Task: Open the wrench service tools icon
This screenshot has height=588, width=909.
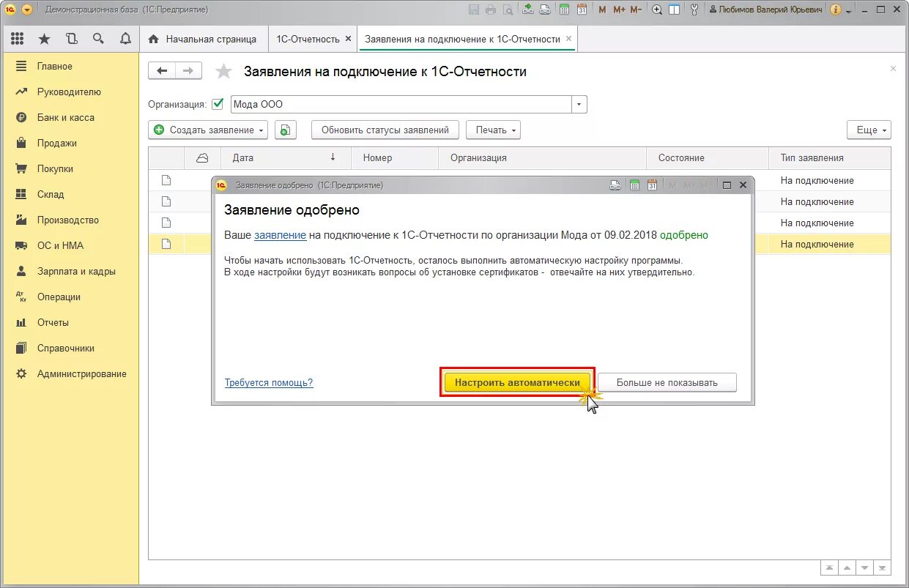Action: [694, 10]
